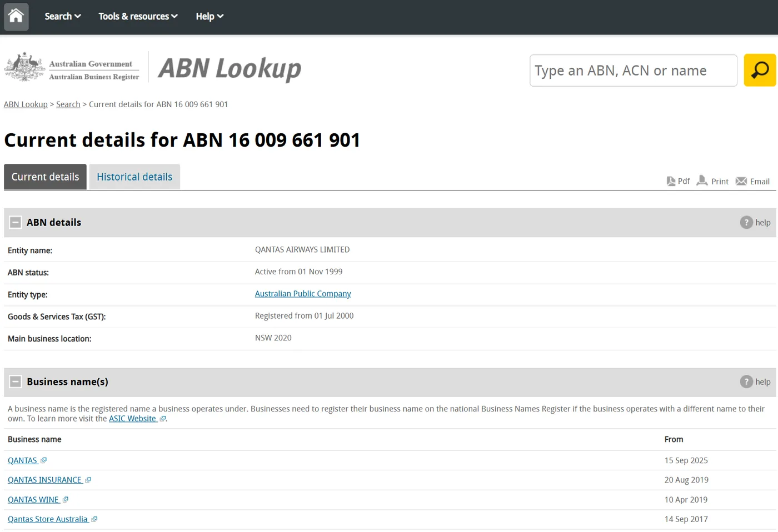Click the Australian Government crest logo
The width and height of the screenshot is (778, 532).
click(24, 67)
